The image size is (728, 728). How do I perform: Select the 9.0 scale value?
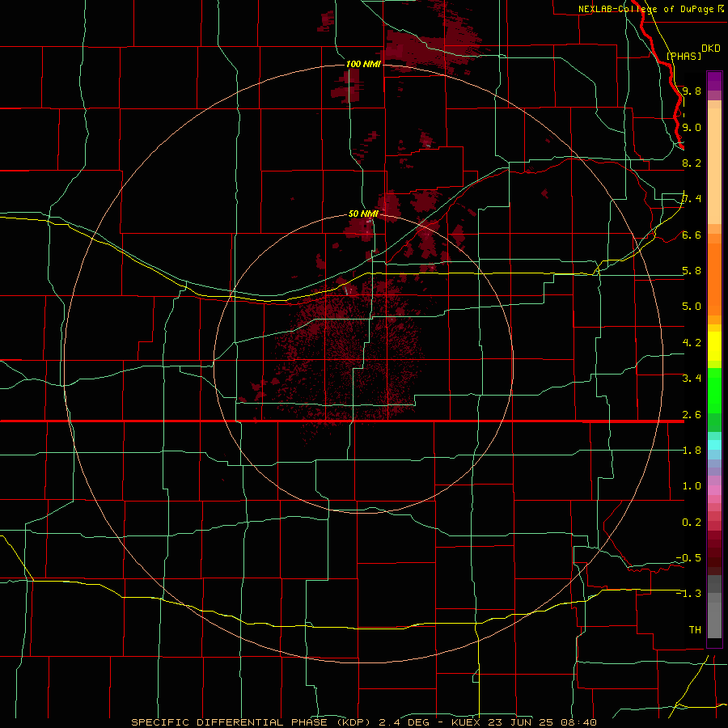point(692,127)
